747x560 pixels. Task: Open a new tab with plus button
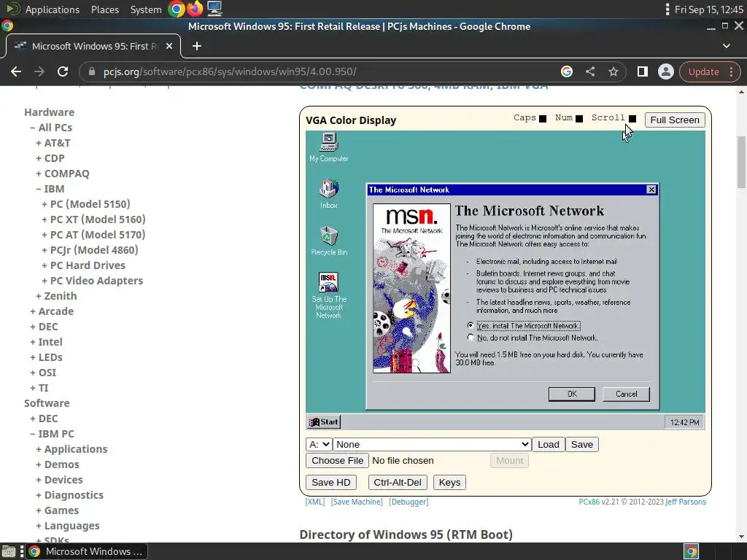point(197,46)
